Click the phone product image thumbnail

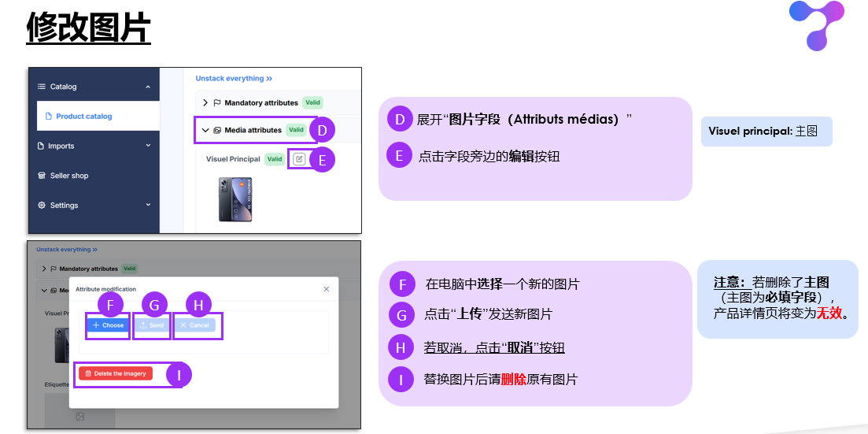(x=235, y=199)
